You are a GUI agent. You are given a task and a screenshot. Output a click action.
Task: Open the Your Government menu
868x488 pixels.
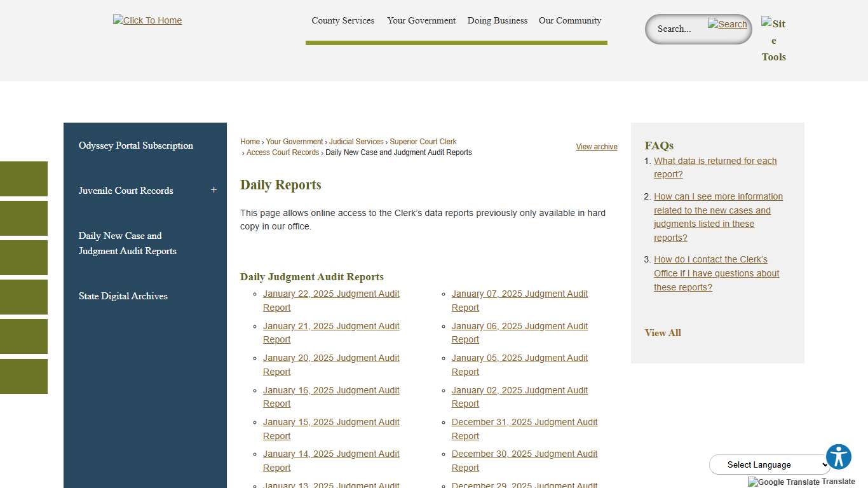pos(421,20)
